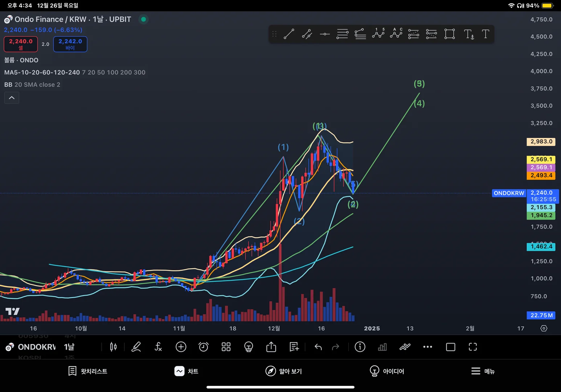Open the fx indicators menu
The height and width of the screenshot is (392, 561).
click(158, 347)
